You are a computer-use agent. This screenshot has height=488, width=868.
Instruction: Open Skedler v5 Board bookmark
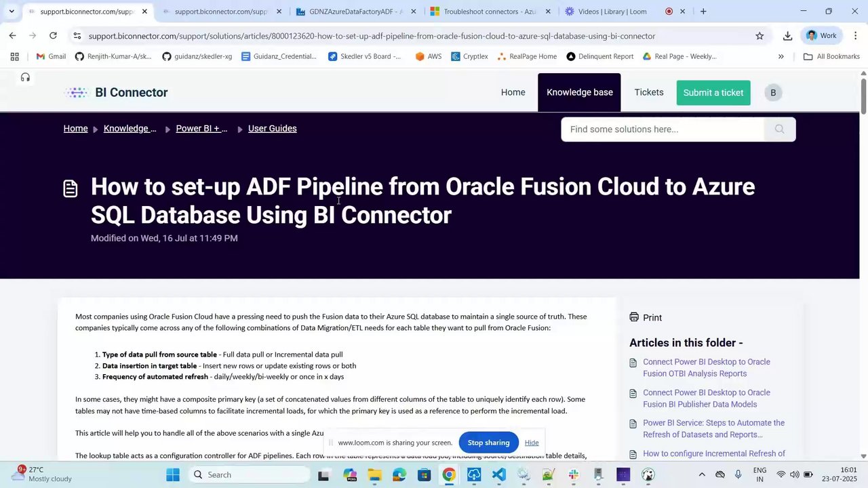click(x=365, y=56)
